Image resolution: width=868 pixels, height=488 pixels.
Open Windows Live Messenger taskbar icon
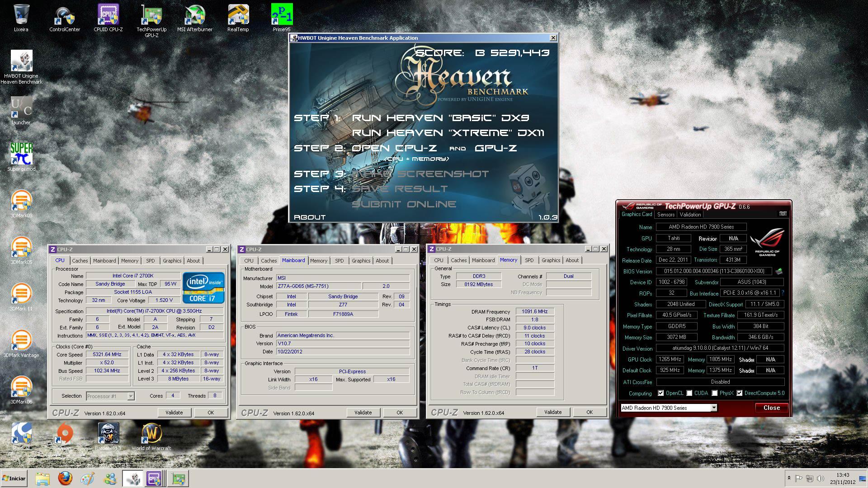pos(110,479)
